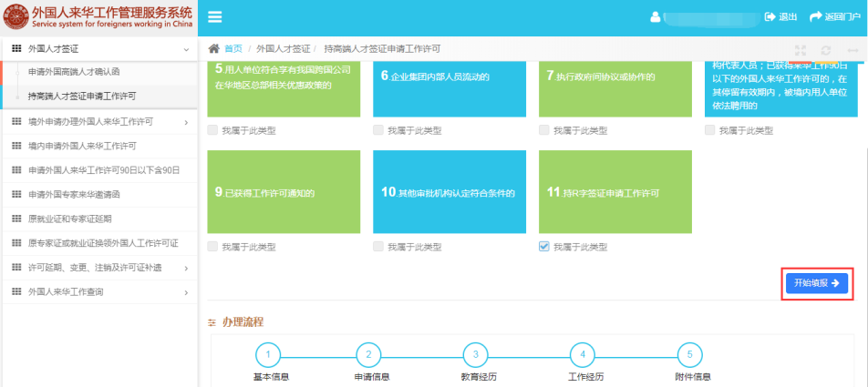Click the fullscreen expand icon
This screenshot has width=868, height=387.
[801, 50]
